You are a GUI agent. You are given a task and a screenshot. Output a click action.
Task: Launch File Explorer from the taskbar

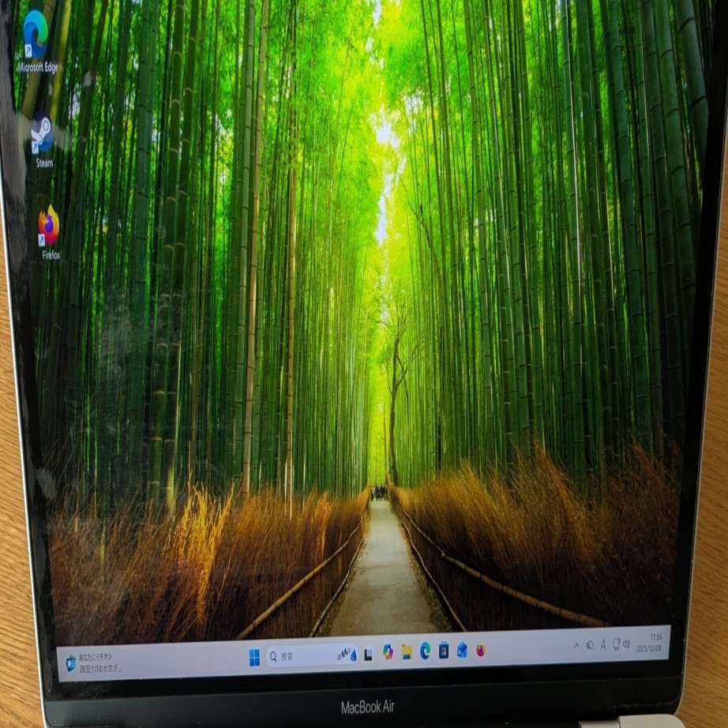[x=406, y=653]
